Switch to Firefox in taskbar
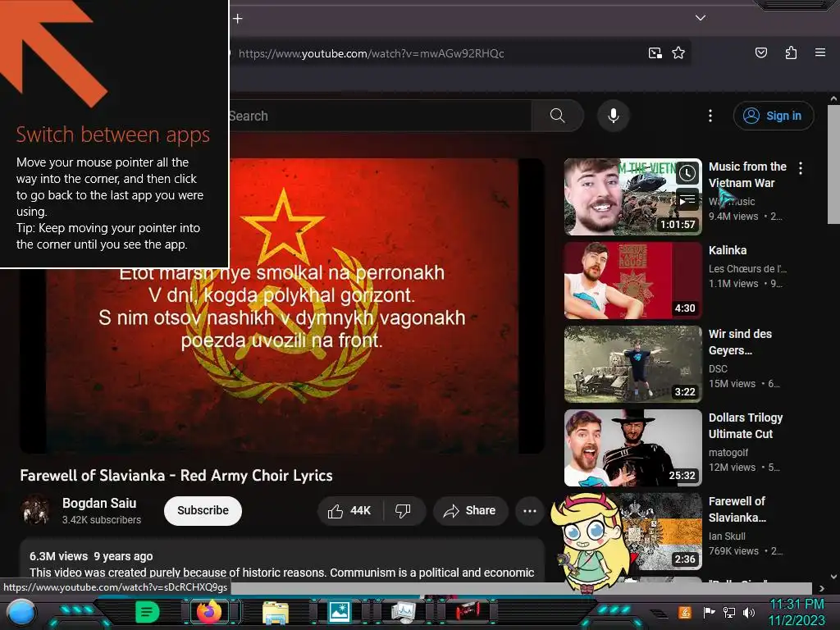 209,611
